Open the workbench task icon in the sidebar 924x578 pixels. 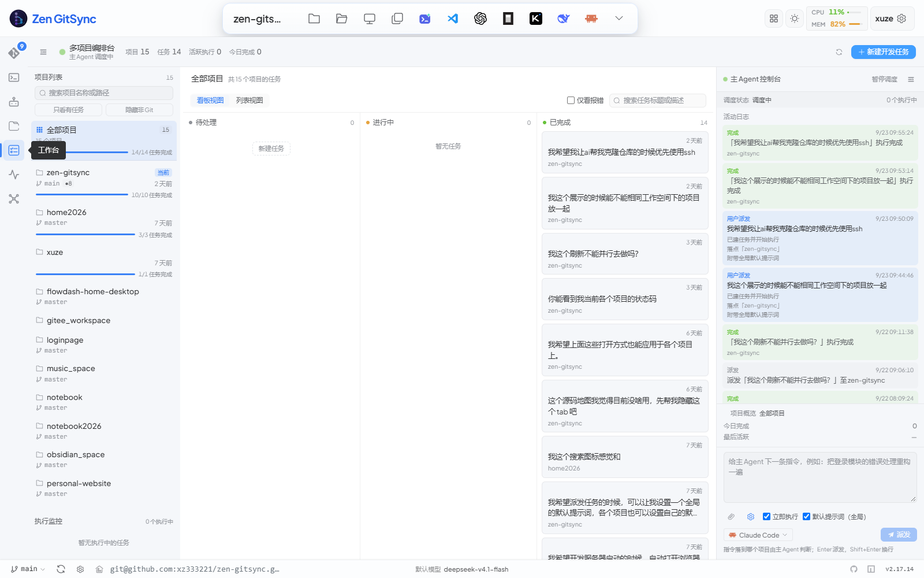14,150
